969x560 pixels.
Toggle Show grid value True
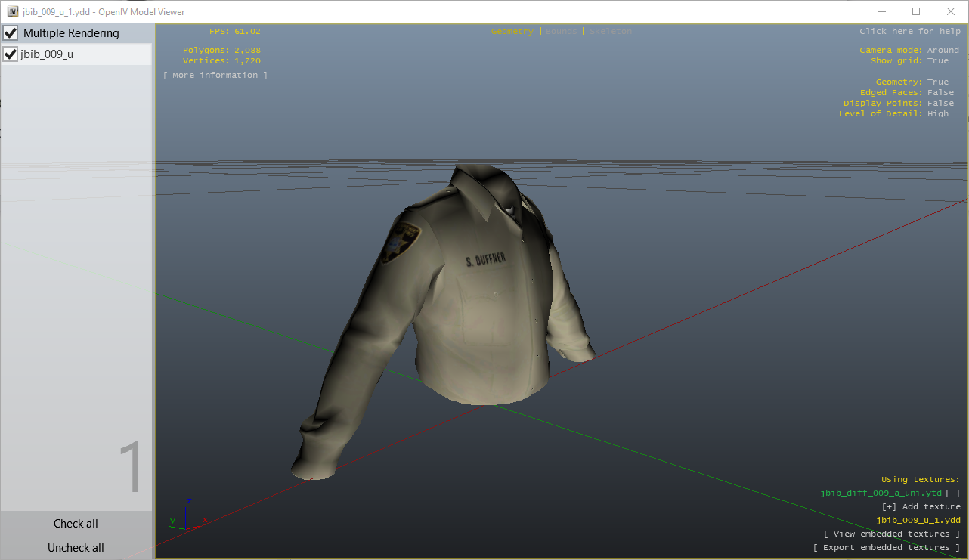pos(937,61)
